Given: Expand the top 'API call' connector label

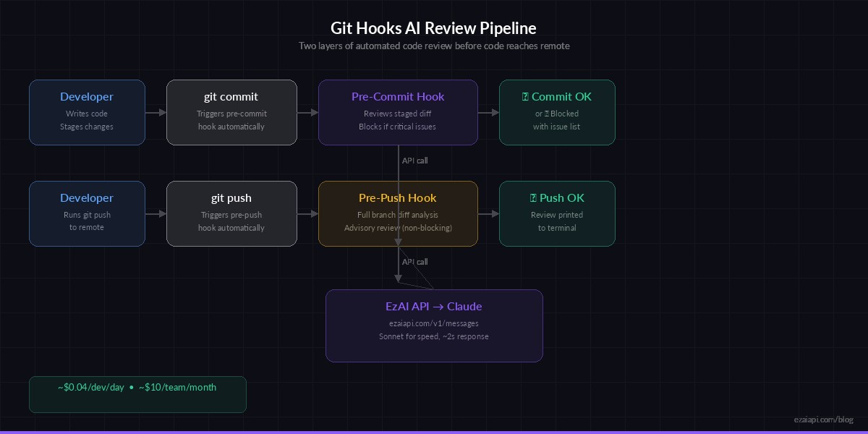Looking at the screenshot, I should [414, 161].
